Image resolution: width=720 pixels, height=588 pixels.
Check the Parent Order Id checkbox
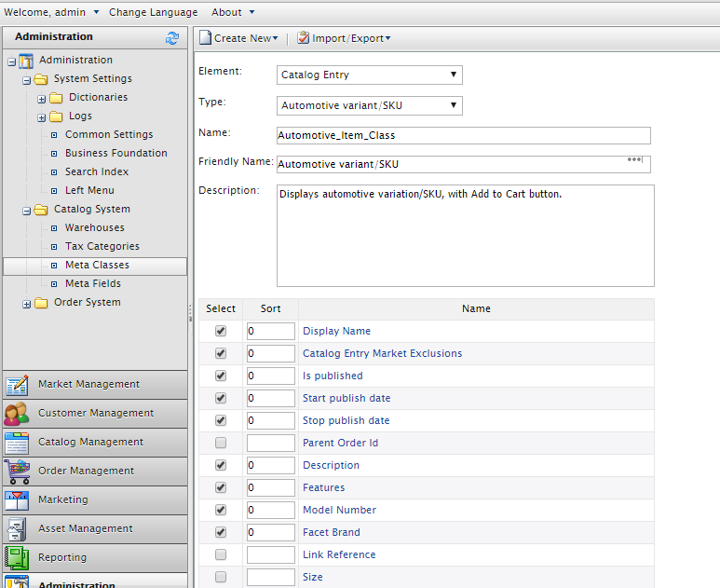221,443
